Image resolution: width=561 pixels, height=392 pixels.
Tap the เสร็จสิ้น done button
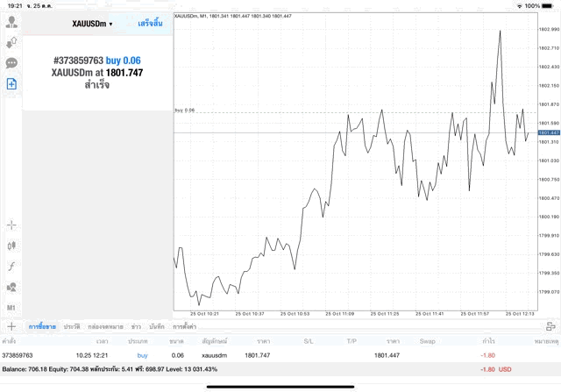pos(150,24)
